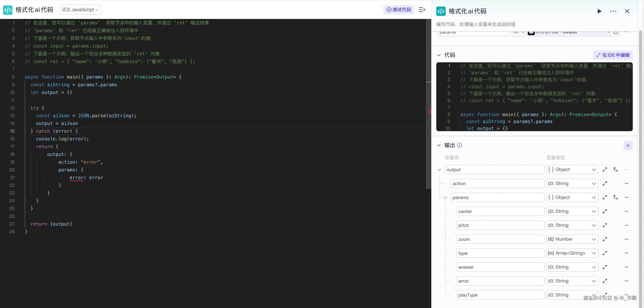Change zoom variable type from Number

(572, 239)
